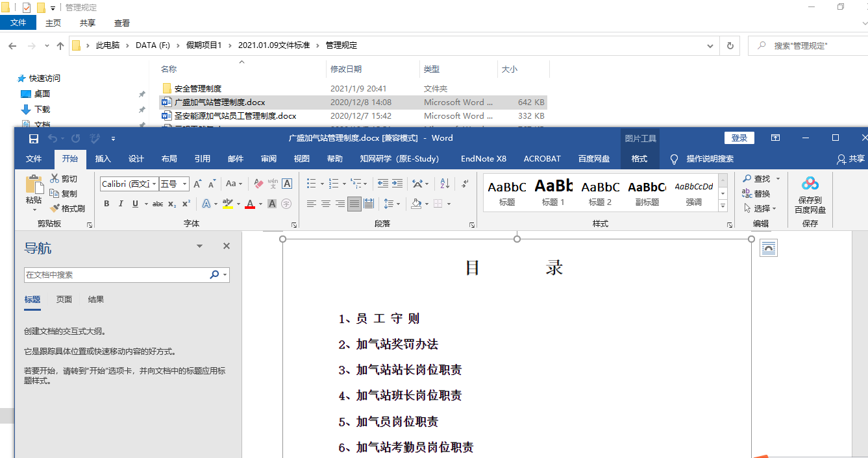Click the 共享 share button
Screen dimensions: 868x458
point(851,158)
